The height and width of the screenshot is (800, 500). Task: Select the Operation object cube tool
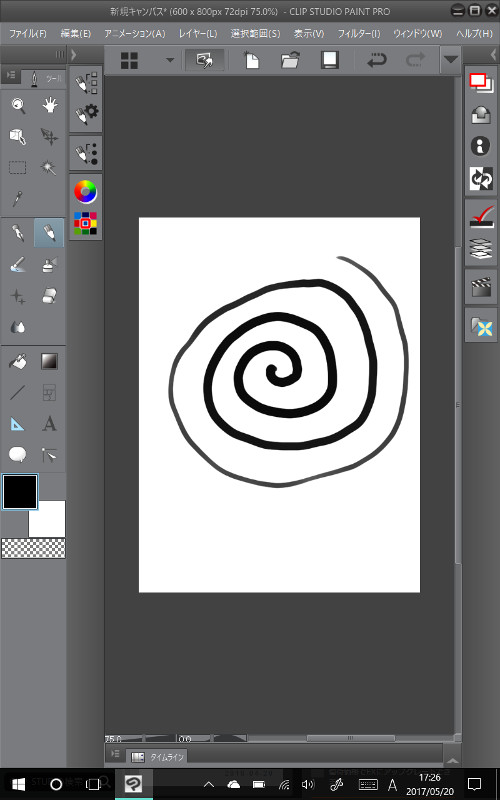click(x=18, y=137)
